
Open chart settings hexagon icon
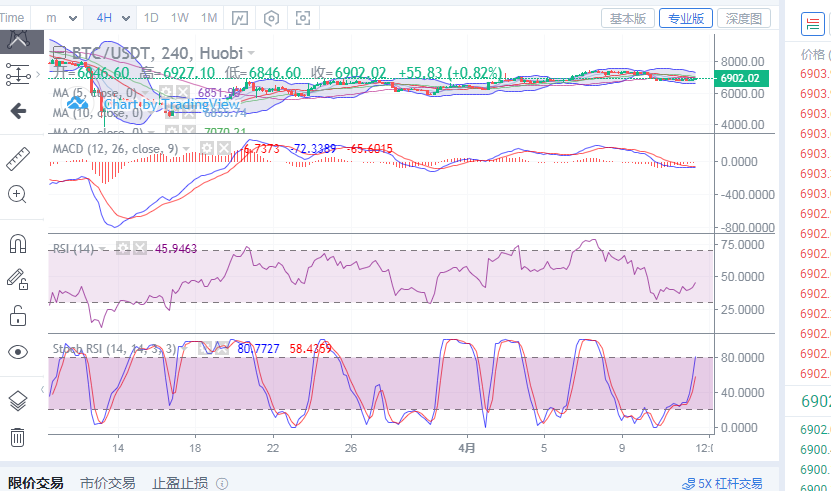point(271,19)
